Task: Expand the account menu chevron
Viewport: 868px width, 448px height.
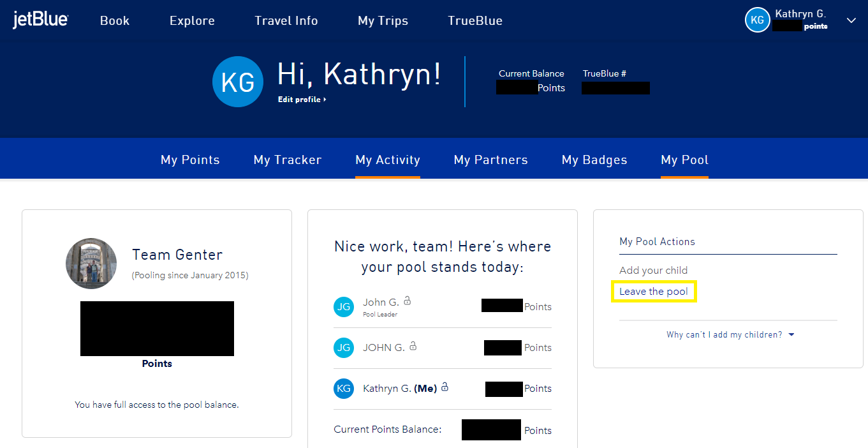Action: tap(851, 20)
